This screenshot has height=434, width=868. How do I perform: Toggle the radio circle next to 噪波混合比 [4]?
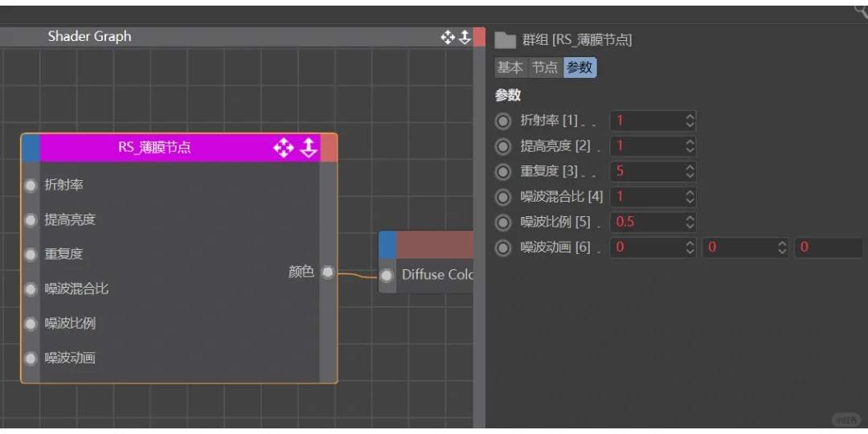(x=502, y=197)
